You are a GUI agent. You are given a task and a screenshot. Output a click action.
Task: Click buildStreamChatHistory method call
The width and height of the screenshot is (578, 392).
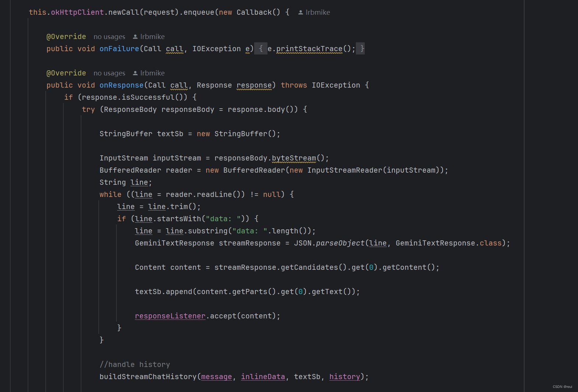(x=148, y=377)
